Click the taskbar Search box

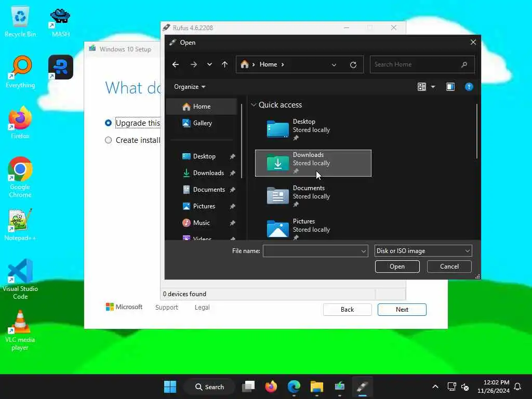click(x=209, y=387)
